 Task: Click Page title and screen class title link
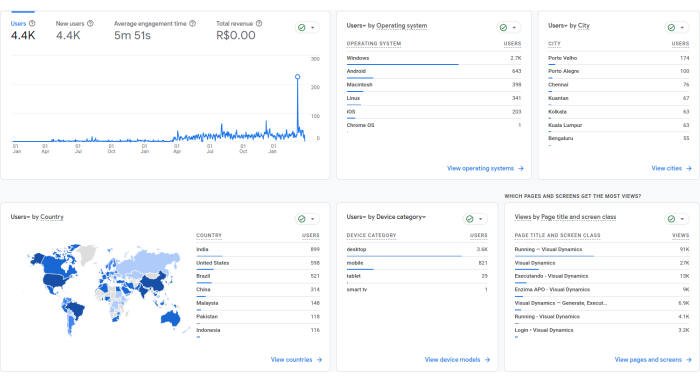point(579,217)
